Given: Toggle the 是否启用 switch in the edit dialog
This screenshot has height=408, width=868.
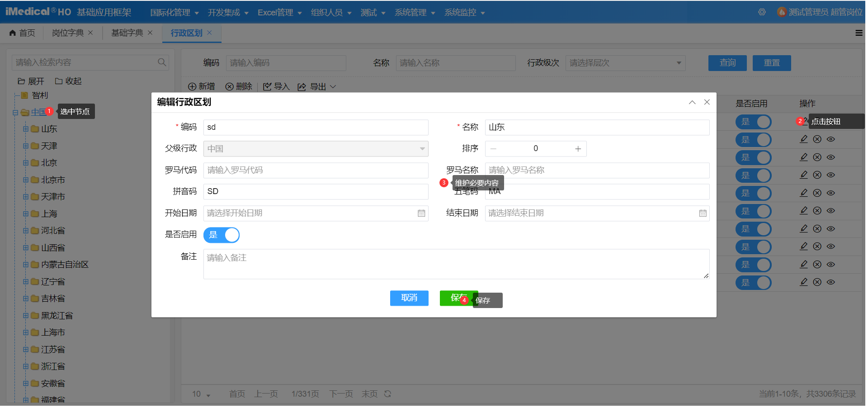Looking at the screenshot, I should click(222, 235).
